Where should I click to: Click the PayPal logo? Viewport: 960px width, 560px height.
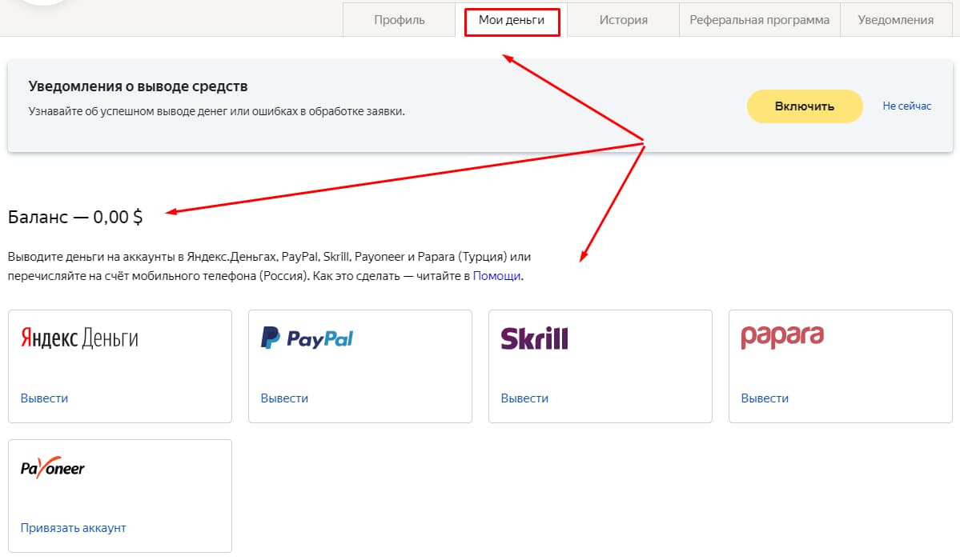tap(307, 338)
